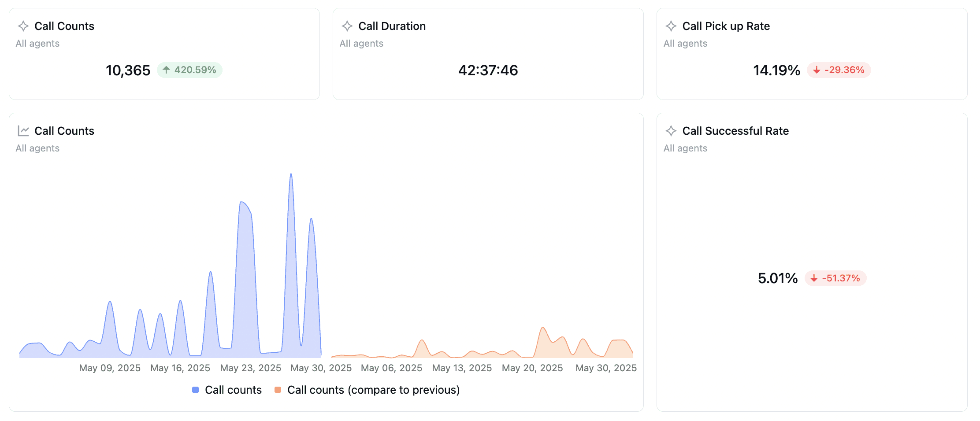Click the sparkle icon beside Call Counts card
Viewport: 980px width, 421px height.
point(23,26)
